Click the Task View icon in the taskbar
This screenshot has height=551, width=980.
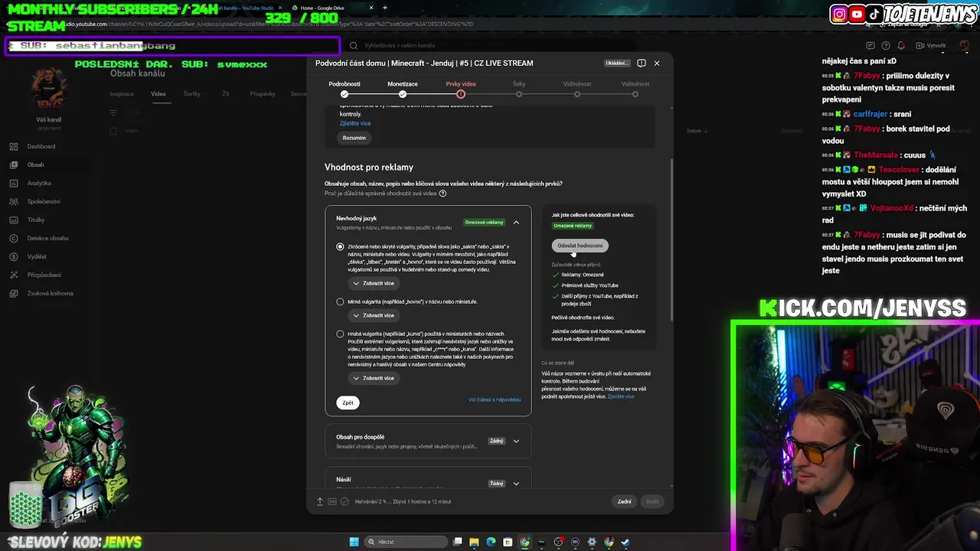(457, 542)
